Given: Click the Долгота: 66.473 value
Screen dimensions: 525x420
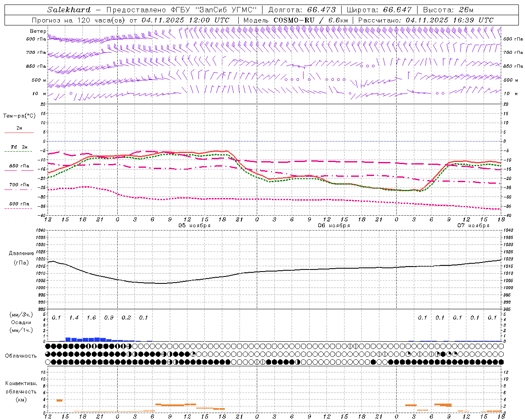Looking at the screenshot, I should click(x=302, y=10).
